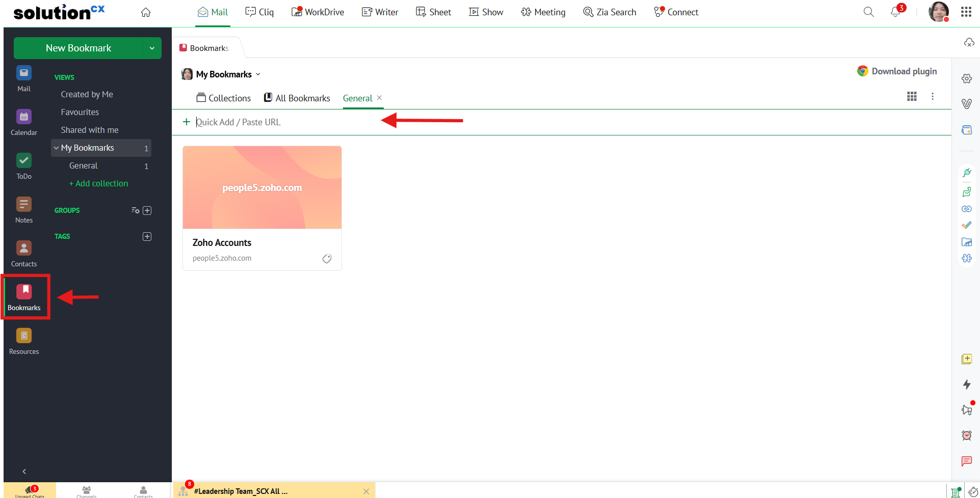Open Zia Search from top navigation

(x=610, y=12)
